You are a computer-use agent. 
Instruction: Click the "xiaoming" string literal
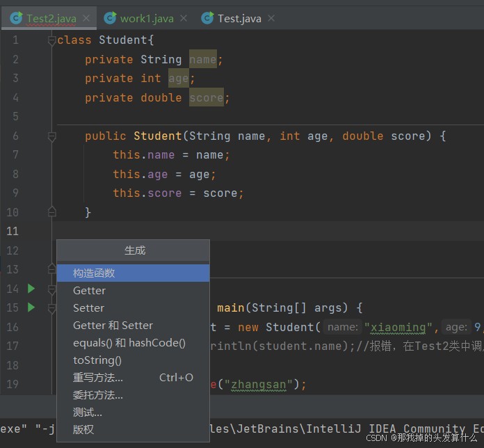[x=398, y=327]
